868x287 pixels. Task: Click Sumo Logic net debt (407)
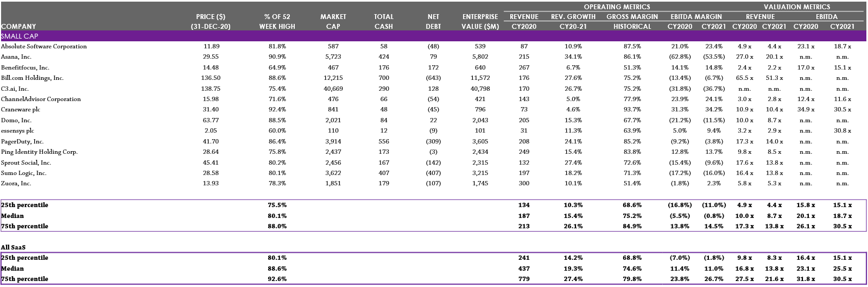[433, 173]
